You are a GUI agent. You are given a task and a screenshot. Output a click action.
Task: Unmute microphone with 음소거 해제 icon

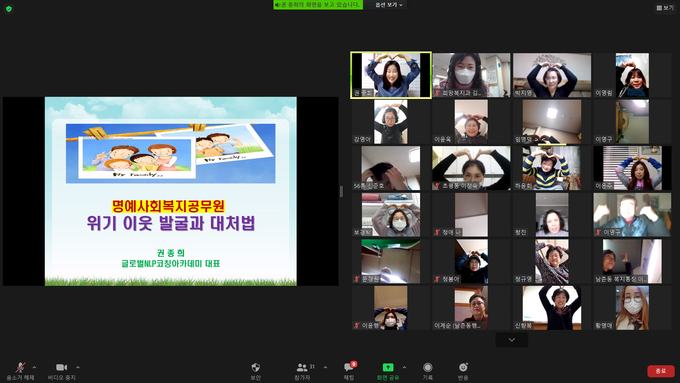pos(20,367)
